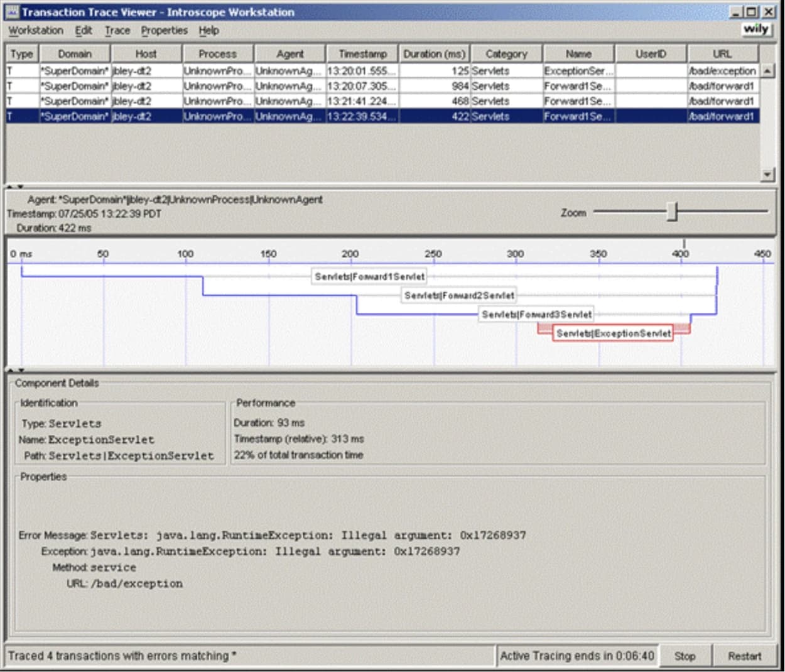Close the Transaction Trace Viewer window
This screenshot has height=672, width=785.
[x=768, y=12]
